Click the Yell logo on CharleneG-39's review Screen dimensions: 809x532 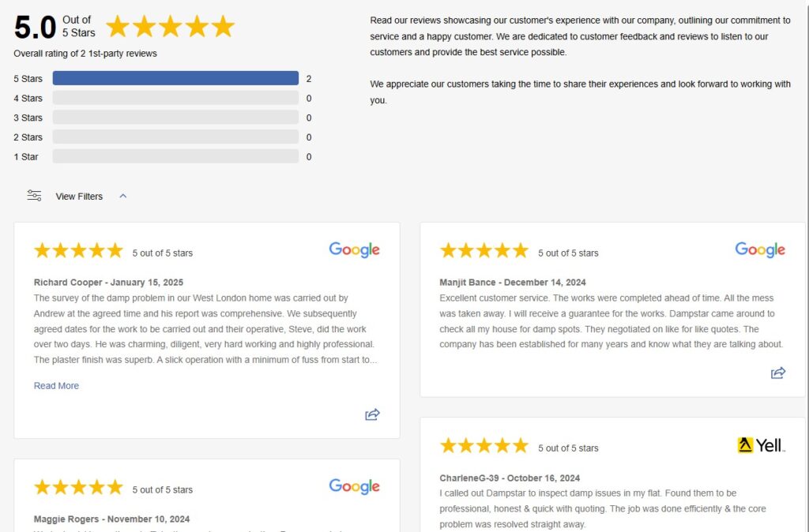(x=762, y=445)
